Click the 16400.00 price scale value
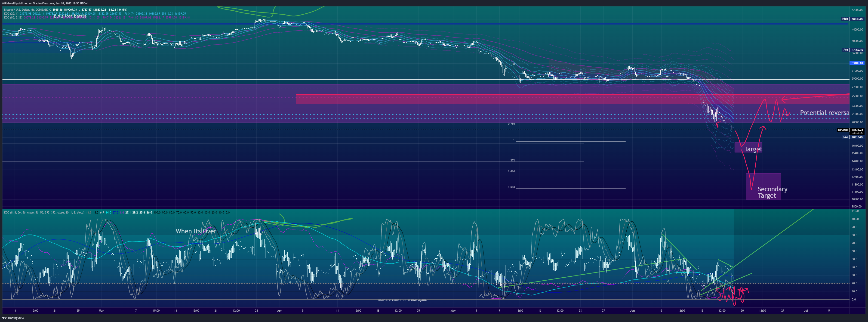The height and width of the screenshot is (322, 868). click(x=857, y=146)
